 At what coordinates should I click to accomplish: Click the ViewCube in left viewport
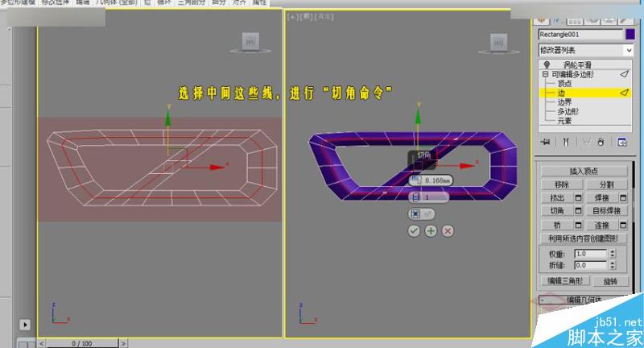point(250,43)
